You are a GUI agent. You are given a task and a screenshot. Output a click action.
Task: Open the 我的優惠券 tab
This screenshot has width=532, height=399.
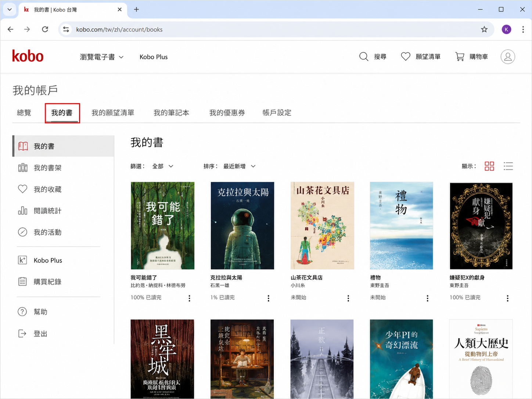tap(227, 113)
